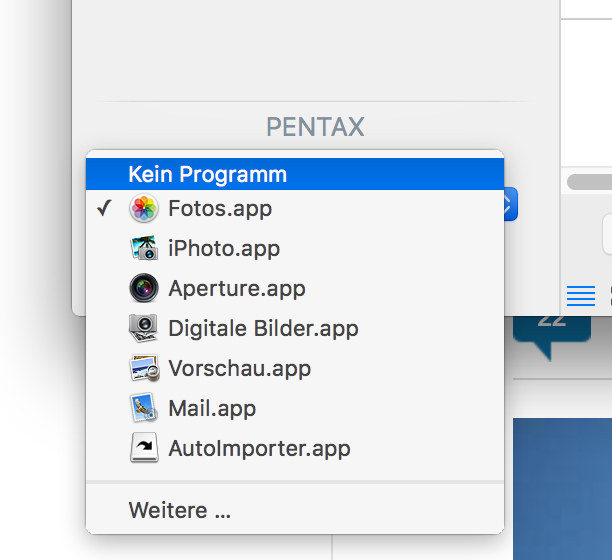Select the 'Vorschau.app' label in the list
The width and height of the screenshot is (612, 560).
point(240,368)
